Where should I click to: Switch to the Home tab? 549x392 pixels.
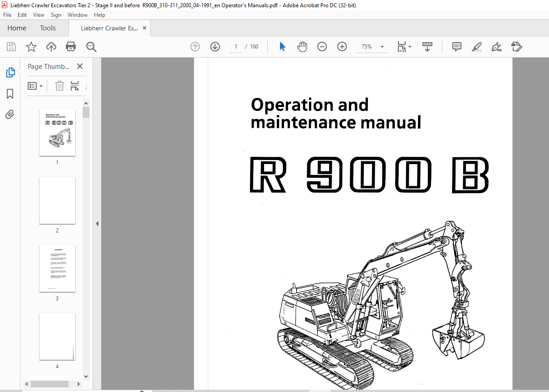(x=17, y=28)
